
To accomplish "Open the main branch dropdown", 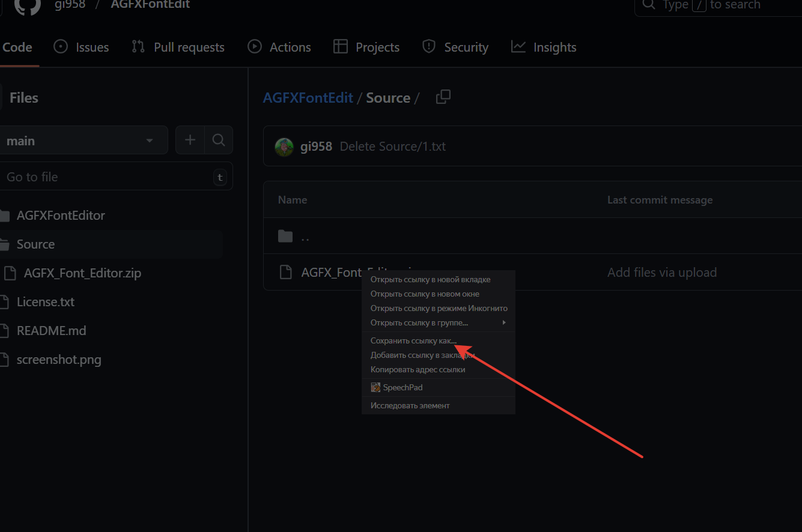I will point(83,141).
